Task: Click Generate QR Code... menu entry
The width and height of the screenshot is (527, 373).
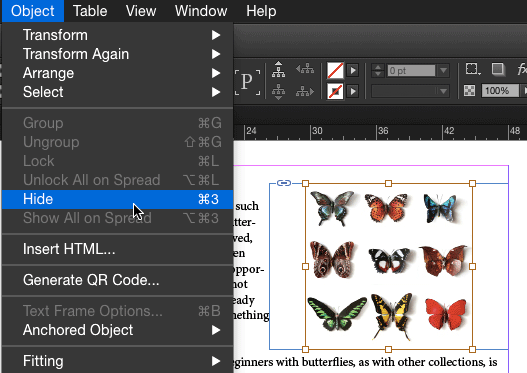Action: (118, 280)
